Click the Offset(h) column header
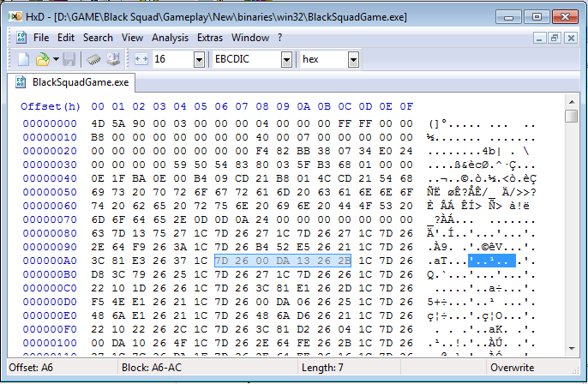588x384 pixels. 51,107
